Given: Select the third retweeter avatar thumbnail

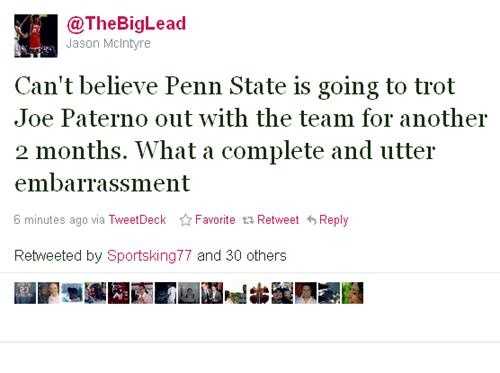Looking at the screenshot, I should [72, 293].
